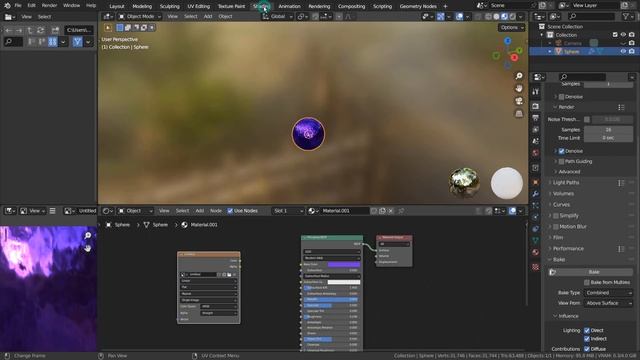Go to parent directory in file browser

point(30,30)
